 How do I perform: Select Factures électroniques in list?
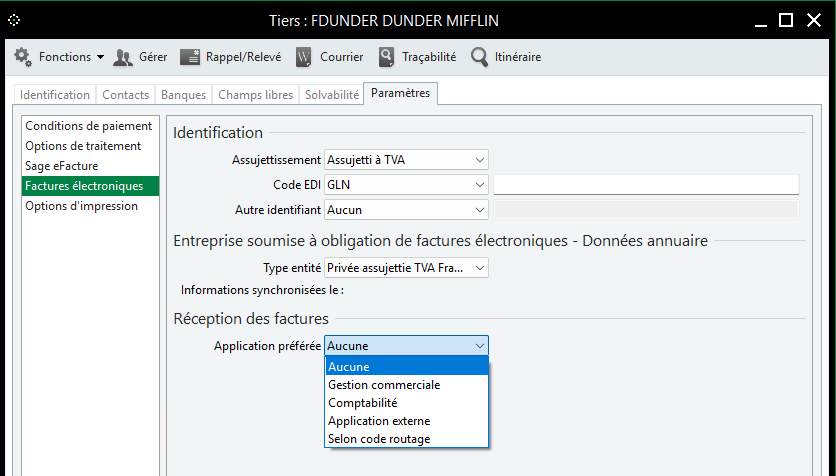90,186
